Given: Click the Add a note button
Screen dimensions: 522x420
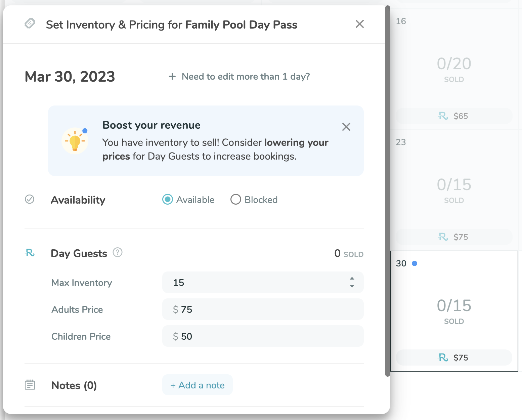Looking at the screenshot, I should [198, 385].
